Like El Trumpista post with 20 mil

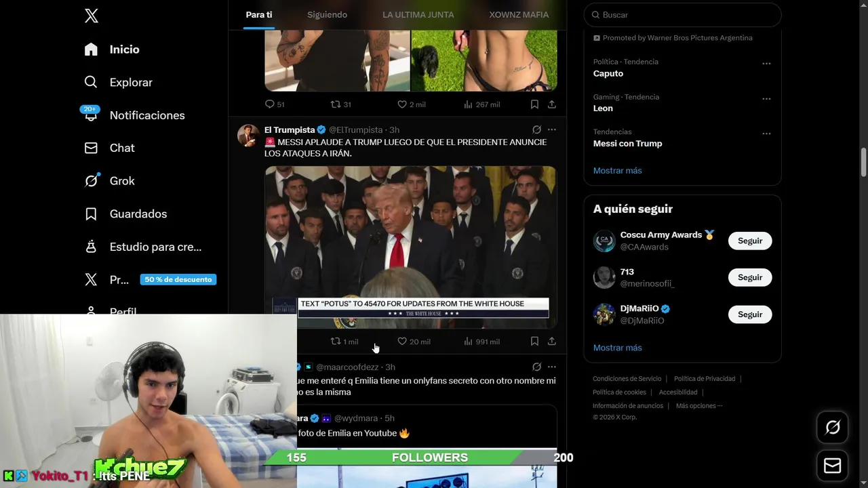pos(414,342)
